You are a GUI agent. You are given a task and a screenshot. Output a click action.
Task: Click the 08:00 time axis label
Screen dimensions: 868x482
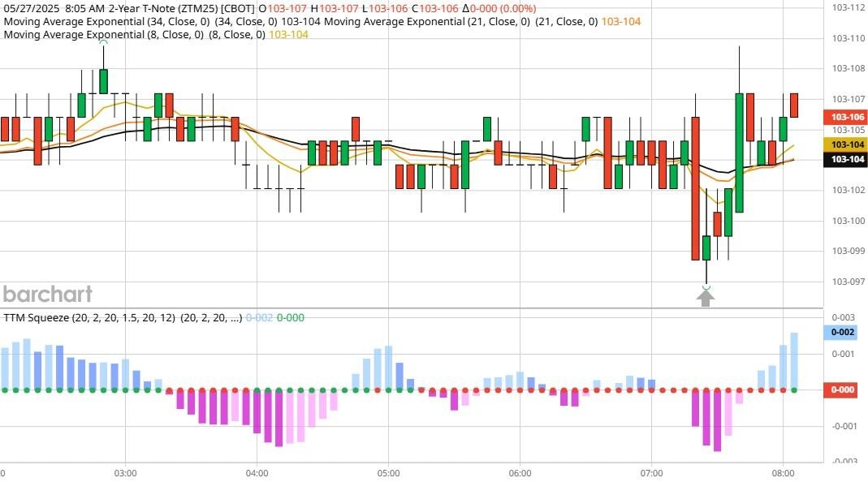pyautogui.click(x=782, y=471)
